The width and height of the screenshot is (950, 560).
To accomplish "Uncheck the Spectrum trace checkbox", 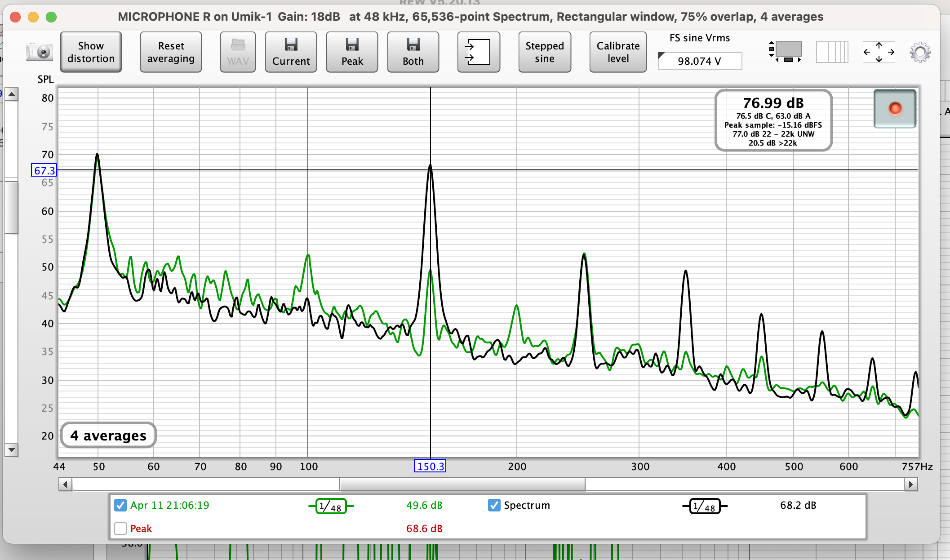I will pos(494,505).
